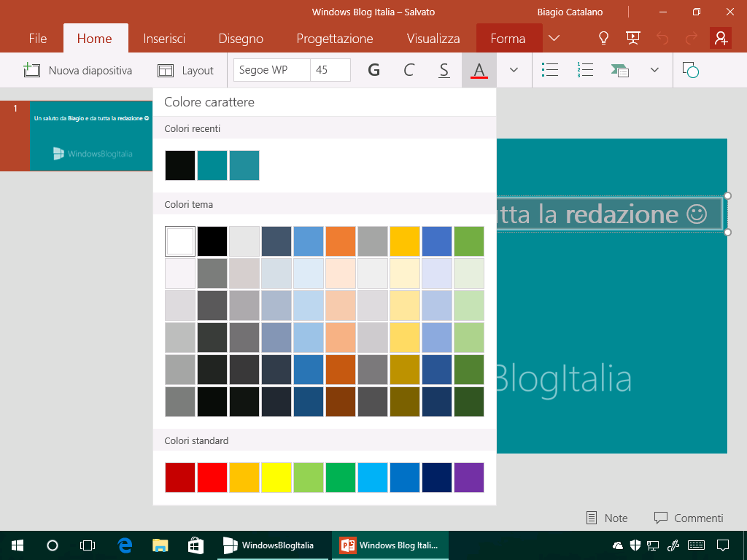Click the Cortana circle icon
Screen dimensions: 747x560
click(x=53, y=545)
